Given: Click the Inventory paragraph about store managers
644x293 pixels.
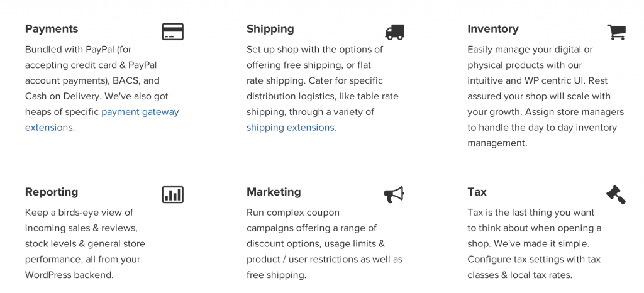Looking at the screenshot, I should point(545,96).
